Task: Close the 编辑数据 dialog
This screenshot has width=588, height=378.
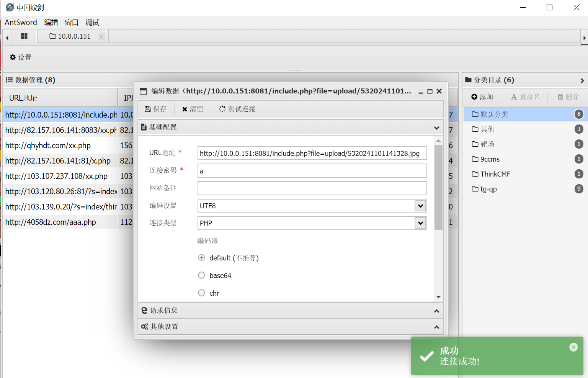Action: [439, 91]
